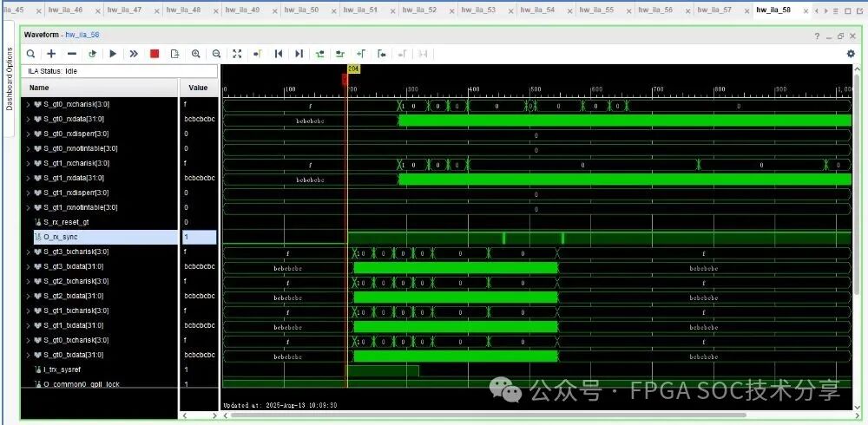This screenshot has height=425, width=868.
Task: Go to the first sample time
Action: tap(279, 54)
